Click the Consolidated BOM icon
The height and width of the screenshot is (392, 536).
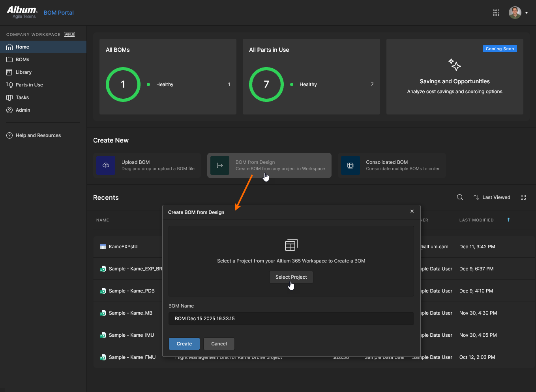[350, 165]
